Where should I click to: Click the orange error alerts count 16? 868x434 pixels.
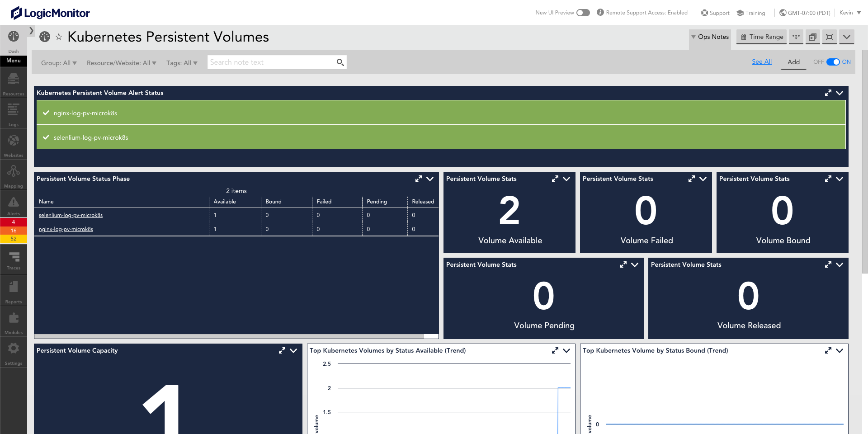pyautogui.click(x=14, y=231)
